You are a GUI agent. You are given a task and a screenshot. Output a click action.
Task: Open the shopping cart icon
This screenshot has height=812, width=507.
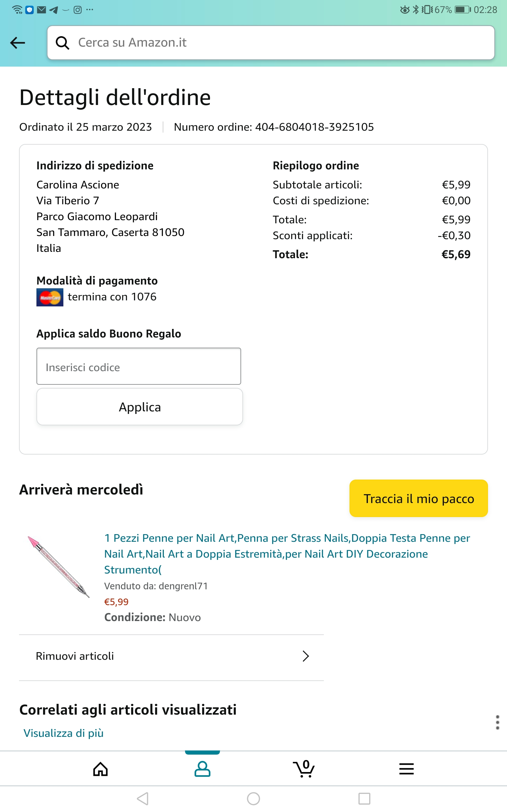(304, 769)
